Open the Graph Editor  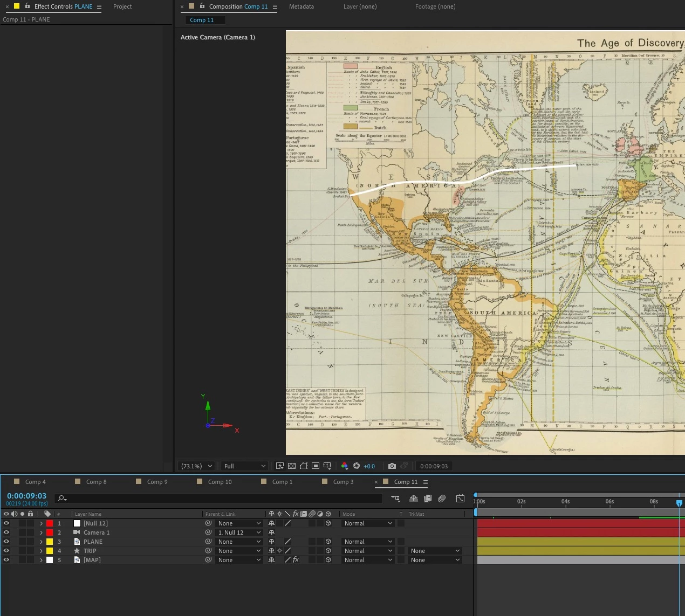coord(460,499)
